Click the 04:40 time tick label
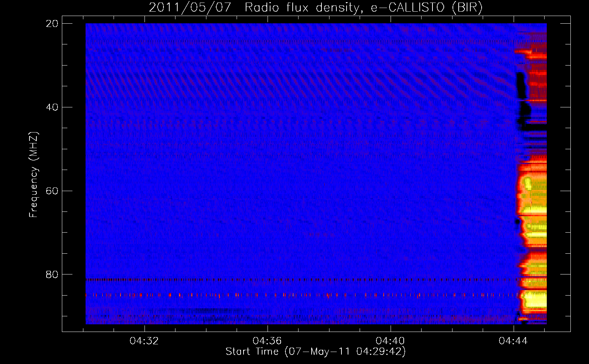589x364 pixels. [x=391, y=341]
